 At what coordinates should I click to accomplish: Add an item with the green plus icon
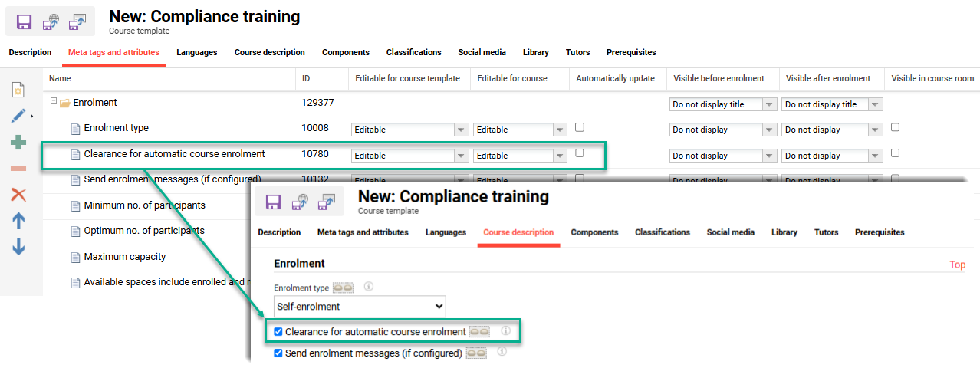tap(18, 143)
